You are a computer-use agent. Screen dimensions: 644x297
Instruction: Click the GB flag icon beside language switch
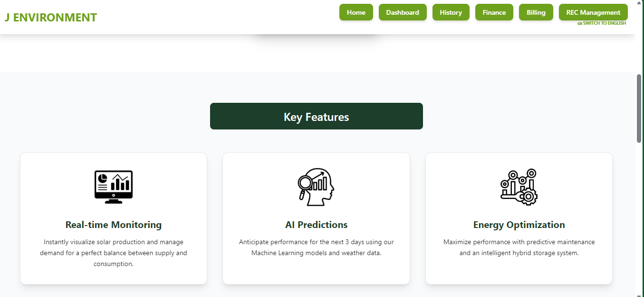click(x=579, y=23)
